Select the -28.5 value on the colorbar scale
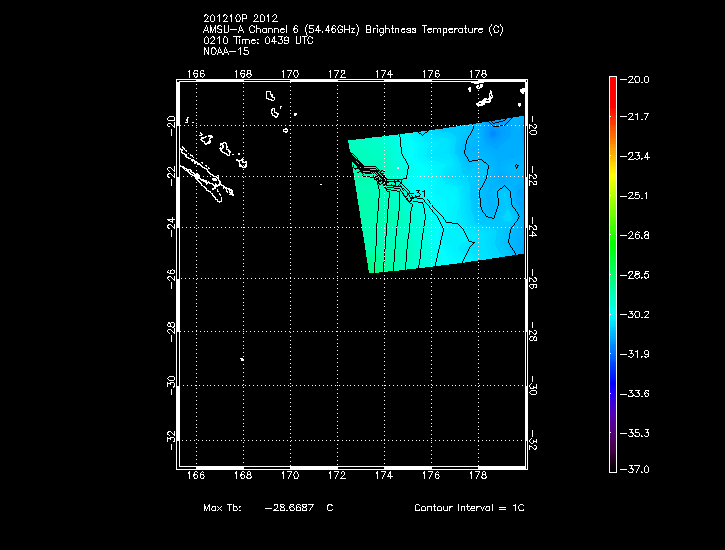The image size is (725, 550). (637, 274)
